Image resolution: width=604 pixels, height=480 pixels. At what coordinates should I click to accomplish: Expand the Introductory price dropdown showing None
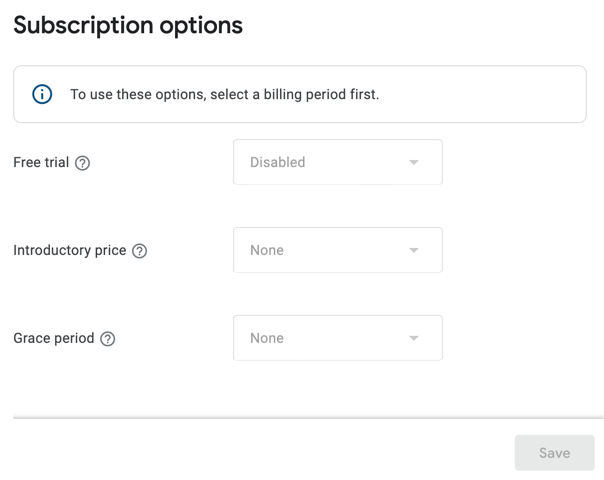337,250
